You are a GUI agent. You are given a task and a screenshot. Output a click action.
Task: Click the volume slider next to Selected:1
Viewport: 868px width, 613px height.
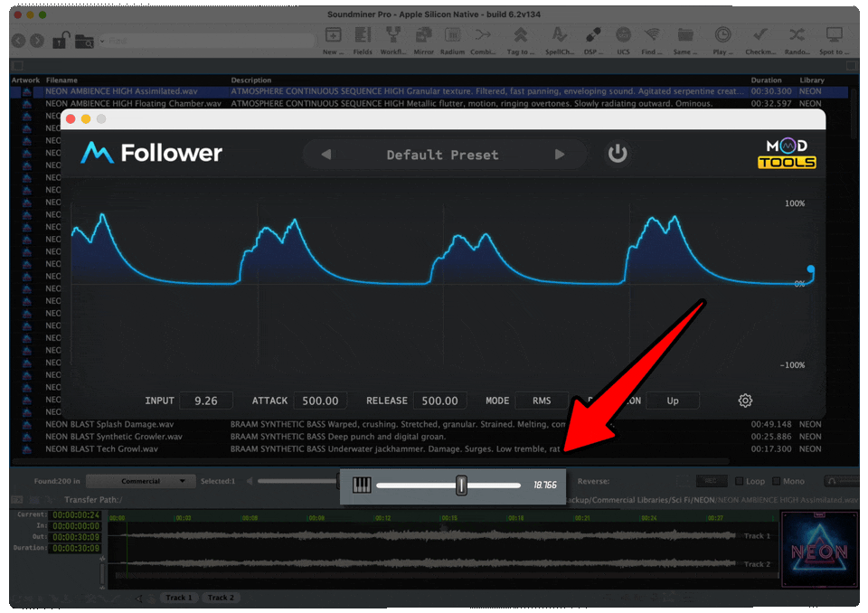297,481
